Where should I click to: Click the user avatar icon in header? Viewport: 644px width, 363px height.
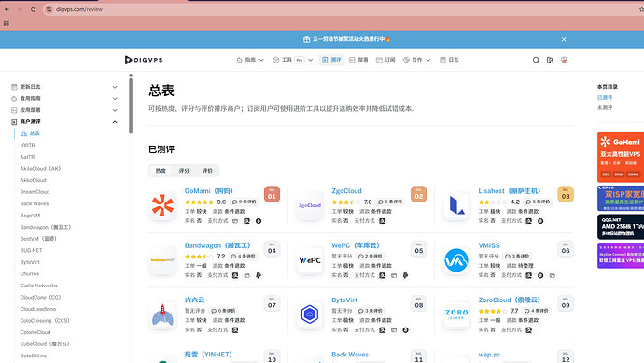(564, 60)
